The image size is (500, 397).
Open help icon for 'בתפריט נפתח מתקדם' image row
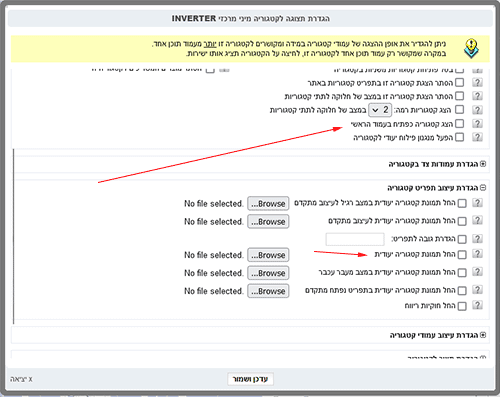pos(477,290)
